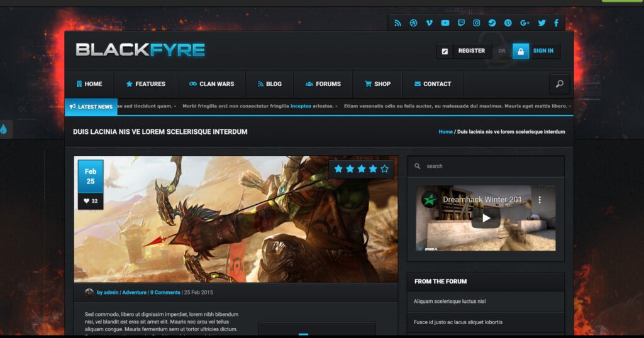Click the Instagram social icon

477,23
